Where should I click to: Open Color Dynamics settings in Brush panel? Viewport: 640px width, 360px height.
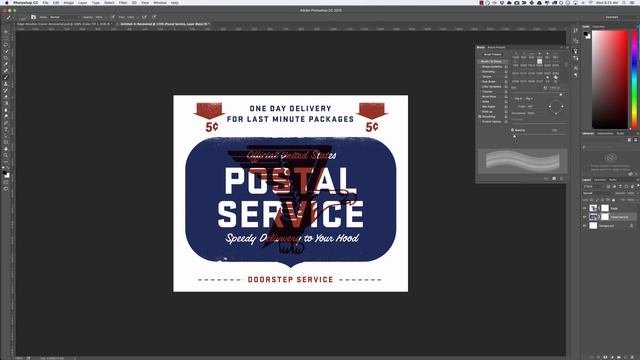click(x=492, y=87)
